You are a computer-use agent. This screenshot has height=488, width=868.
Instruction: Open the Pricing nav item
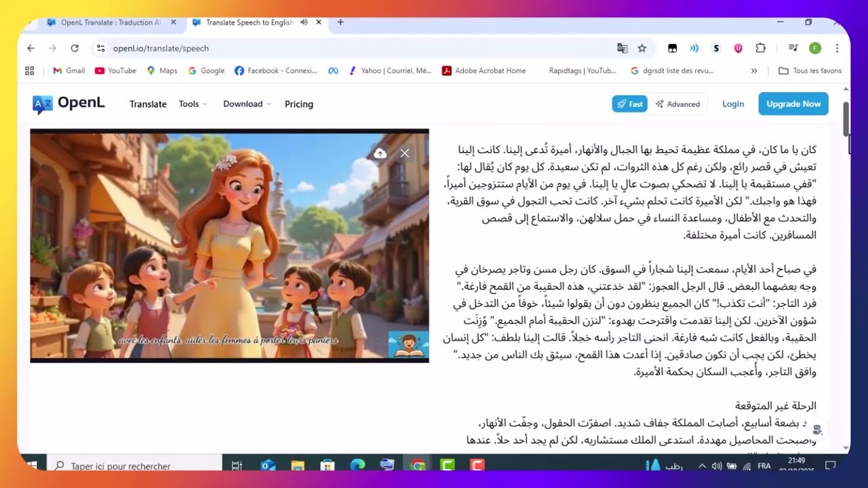[299, 104]
